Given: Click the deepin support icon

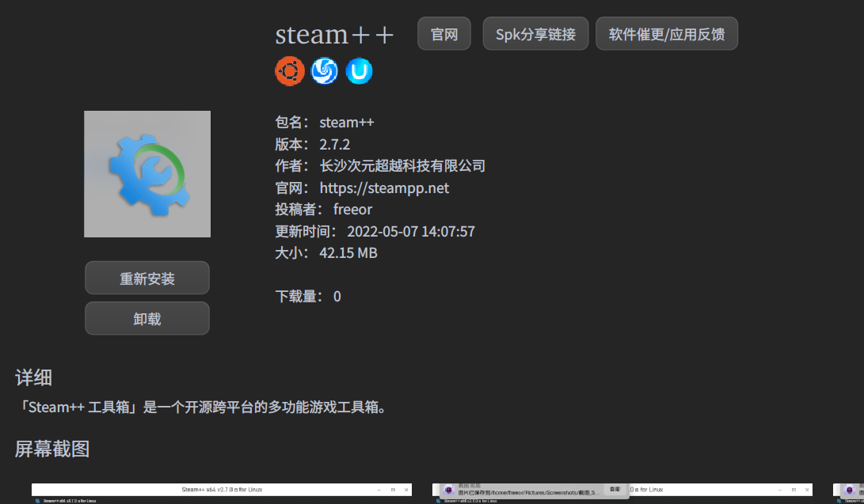Looking at the screenshot, I should point(325,71).
